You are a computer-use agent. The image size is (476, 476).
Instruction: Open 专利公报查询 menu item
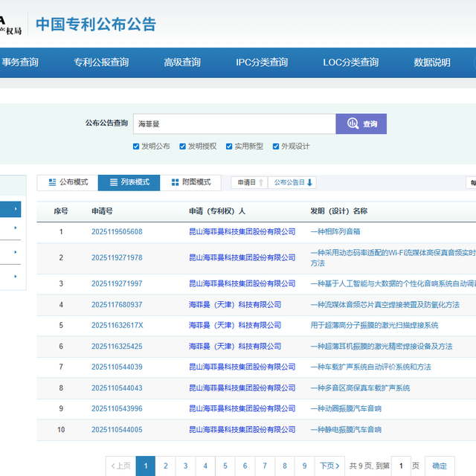(101, 62)
